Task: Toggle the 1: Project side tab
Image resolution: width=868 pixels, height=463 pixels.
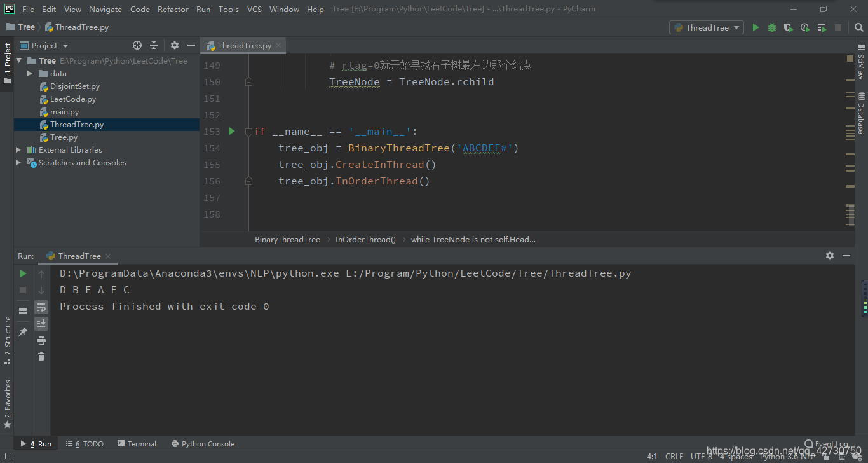Action: [7, 64]
